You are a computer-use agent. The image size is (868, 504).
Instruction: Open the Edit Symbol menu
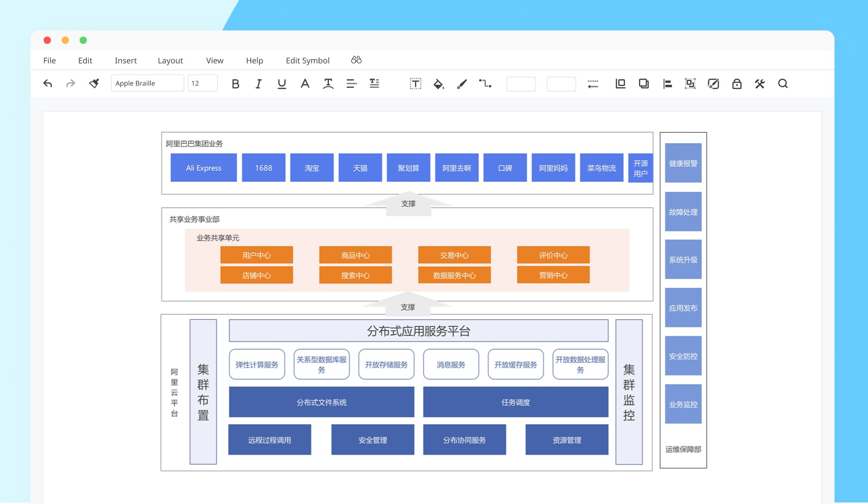(x=308, y=60)
